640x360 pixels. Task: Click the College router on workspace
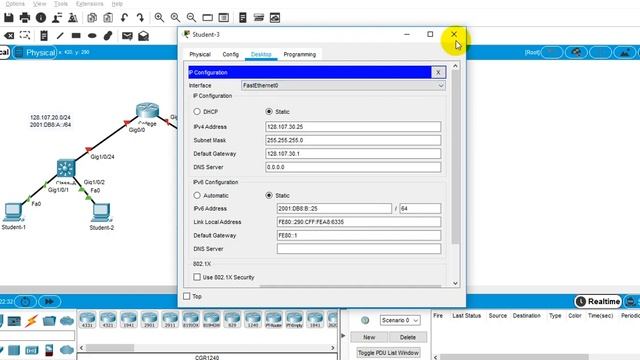pos(147,110)
